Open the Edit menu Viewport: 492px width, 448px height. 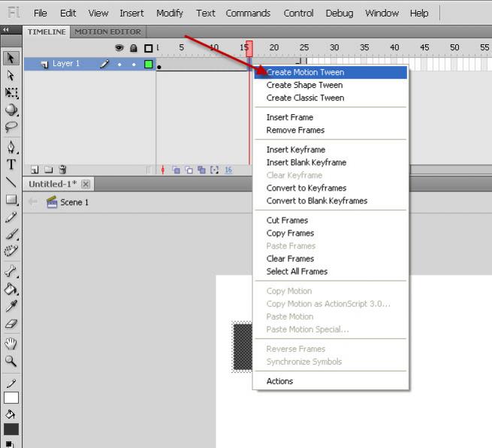point(68,14)
